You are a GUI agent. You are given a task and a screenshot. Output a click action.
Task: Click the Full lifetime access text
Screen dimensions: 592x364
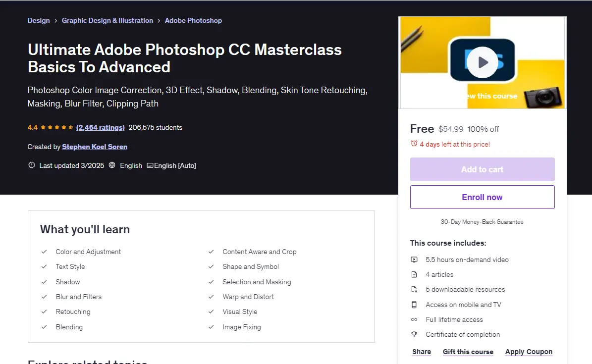click(454, 320)
